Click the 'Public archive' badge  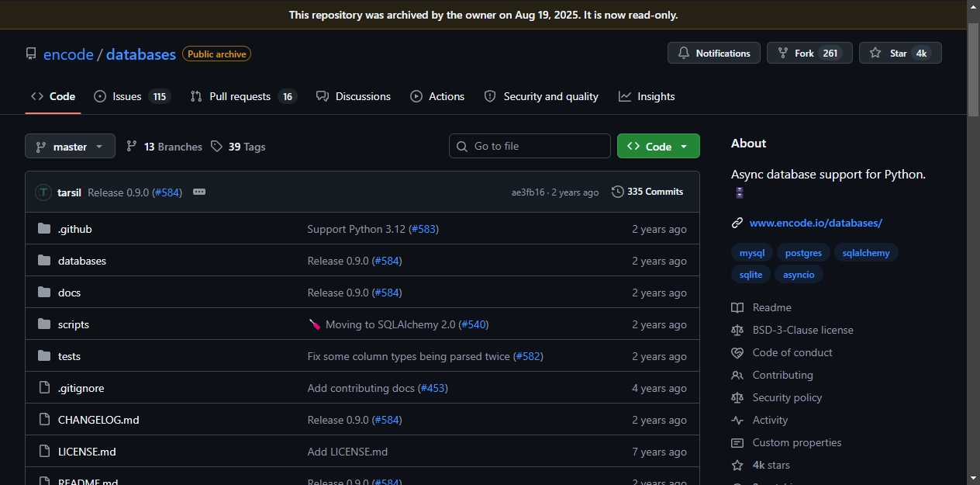point(216,54)
